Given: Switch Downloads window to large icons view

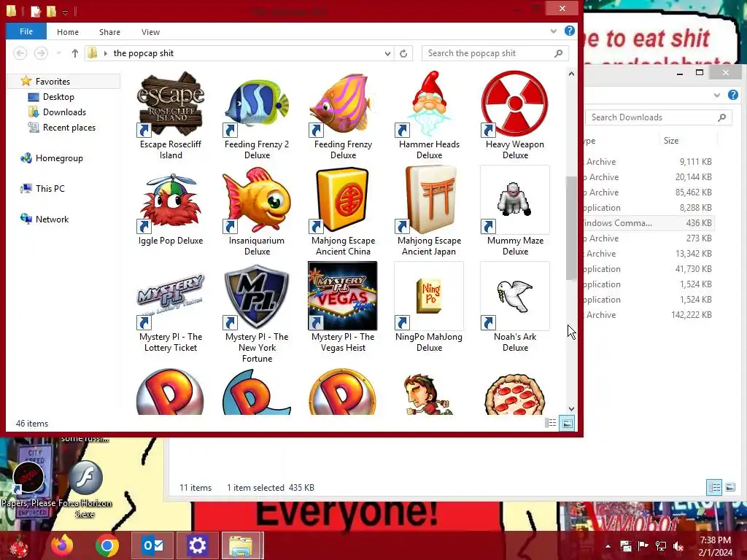Looking at the screenshot, I should click(730, 487).
